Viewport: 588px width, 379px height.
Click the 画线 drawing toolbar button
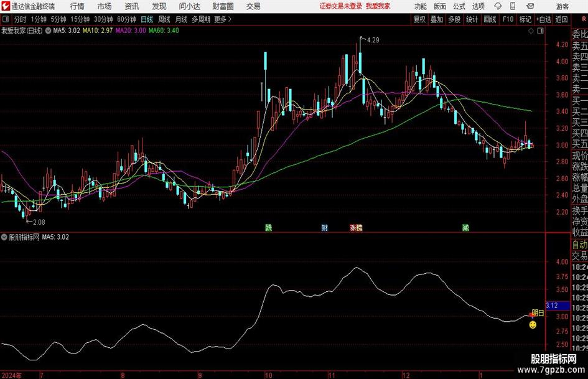tap(490, 19)
